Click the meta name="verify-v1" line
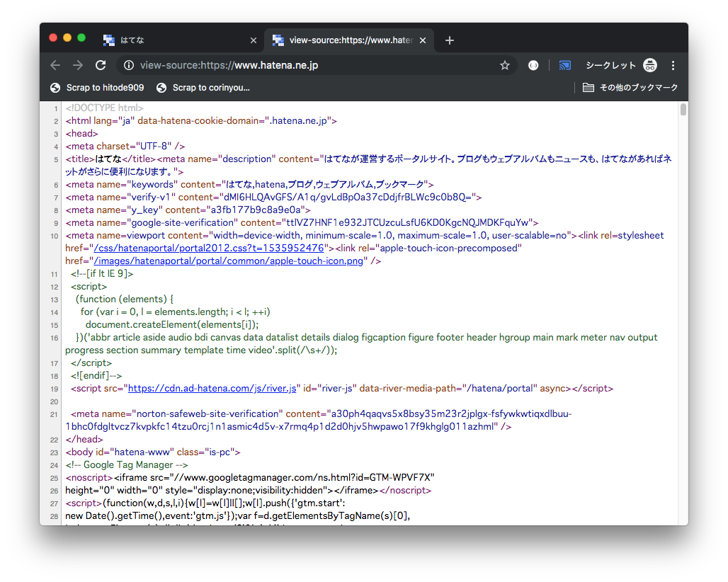Image resolution: width=728 pixels, height=582 pixels. [x=273, y=198]
